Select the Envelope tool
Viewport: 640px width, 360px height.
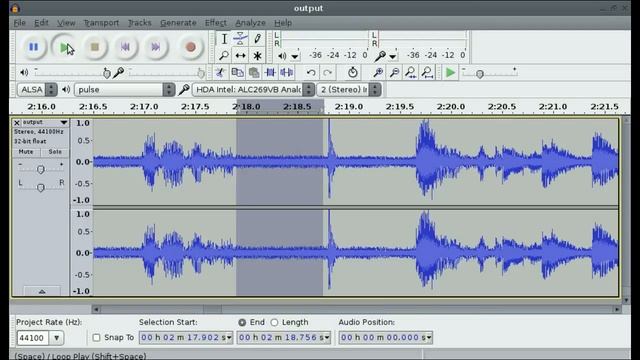pos(240,39)
